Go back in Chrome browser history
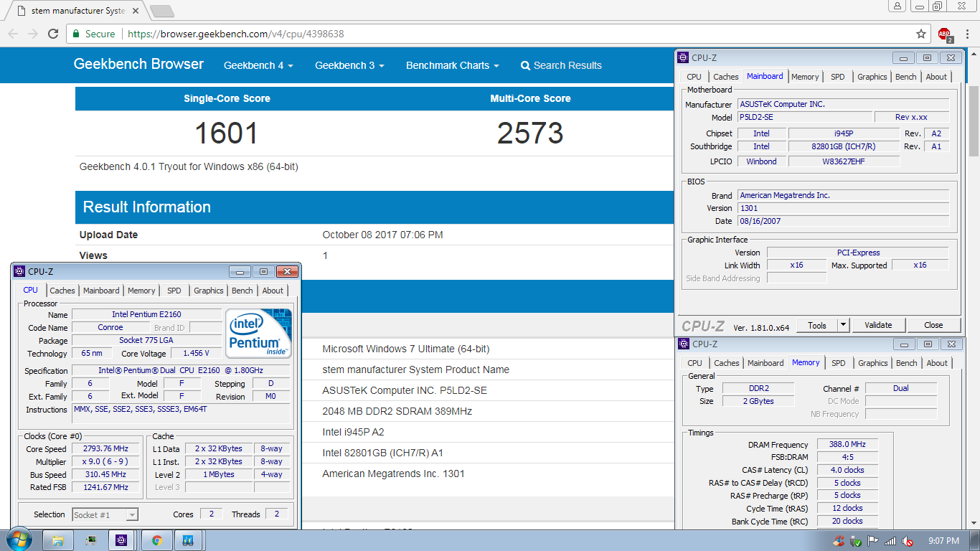980x551 pixels. click(13, 34)
